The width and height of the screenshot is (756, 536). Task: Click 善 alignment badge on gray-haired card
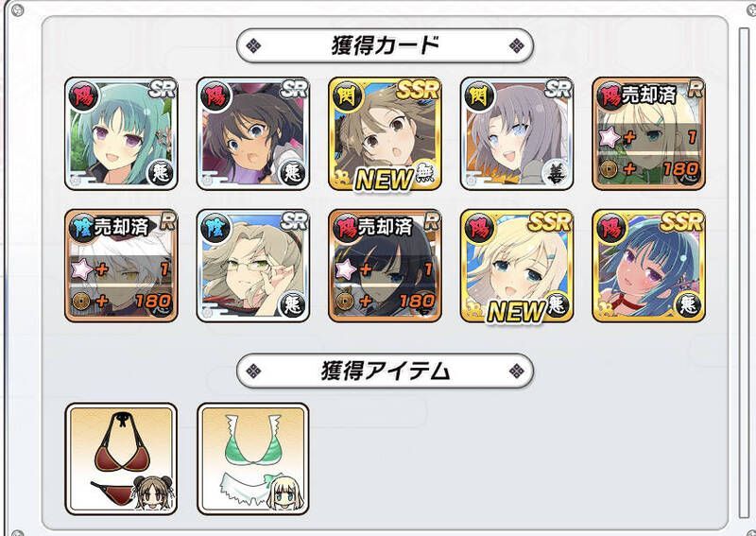click(x=556, y=172)
